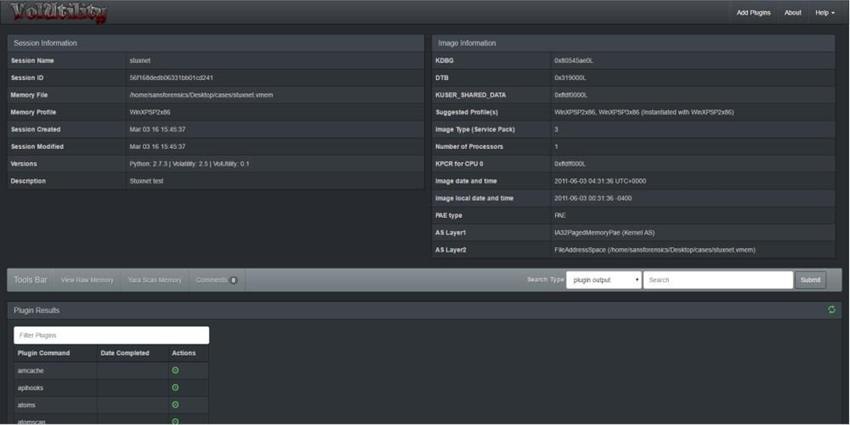The height and width of the screenshot is (425, 850).
Task: Run the amcache plugin icon
Action: [175, 370]
